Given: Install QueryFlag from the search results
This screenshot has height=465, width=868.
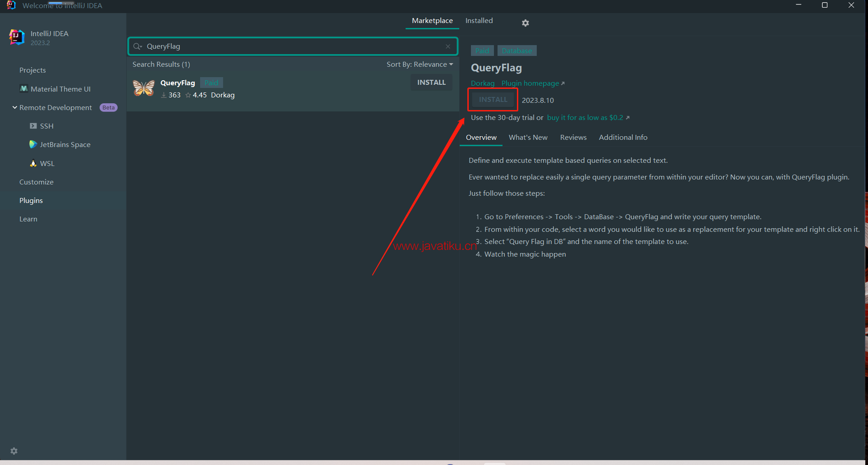Looking at the screenshot, I should (x=431, y=83).
